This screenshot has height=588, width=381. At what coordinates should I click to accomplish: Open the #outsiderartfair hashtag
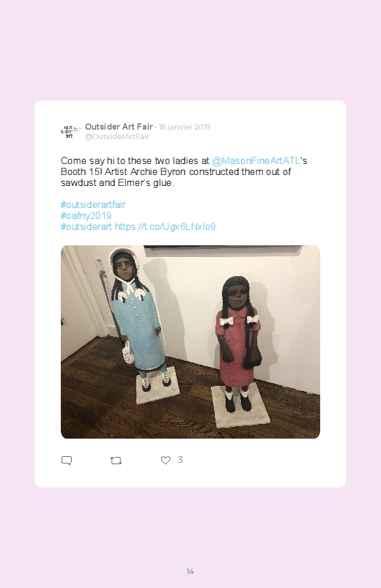point(93,204)
